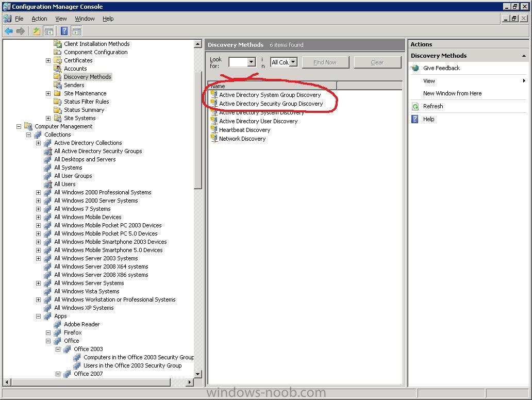The height and width of the screenshot is (400, 532).
Task: Expand the Site Systems node
Action: (48, 118)
